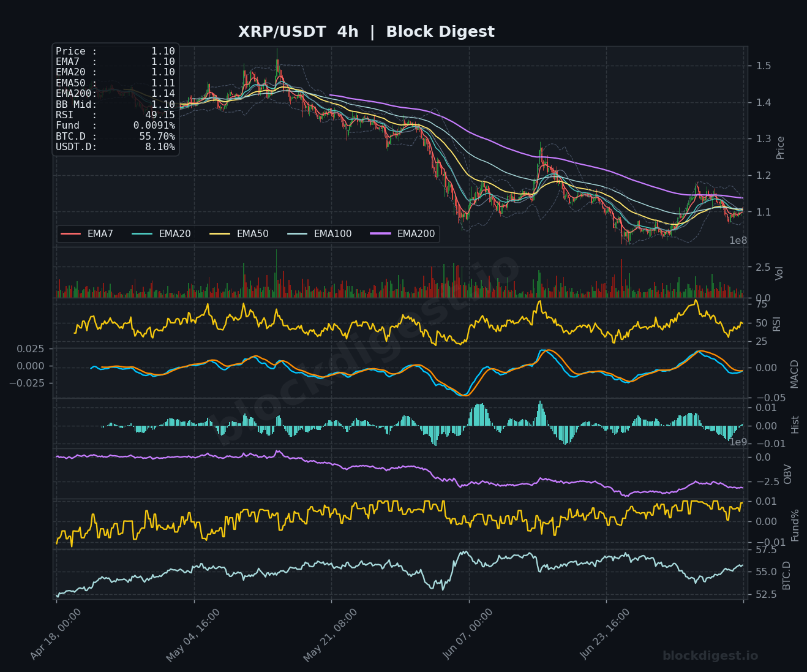
Task: Click the MACD axis label
Action: pyautogui.click(x=795, y=374)
